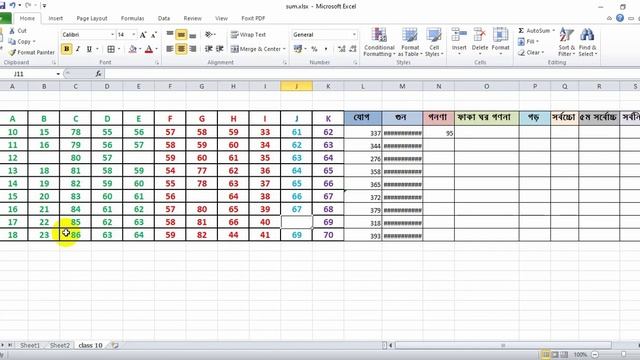Decrease indent of cell contents
Viewport: 640px width, 360px height.
pos(209,49)
